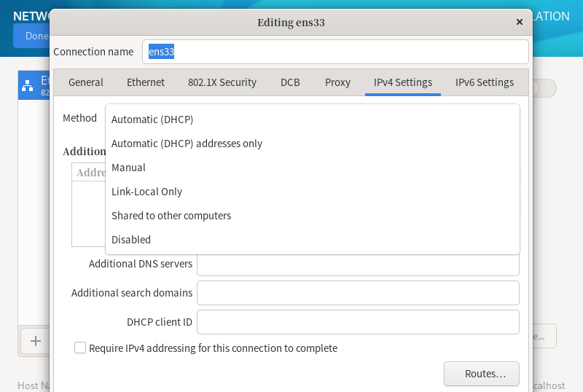Close the Editing ens33 dialog
This screenshot has height=392, width=583.
click(520, 23)
